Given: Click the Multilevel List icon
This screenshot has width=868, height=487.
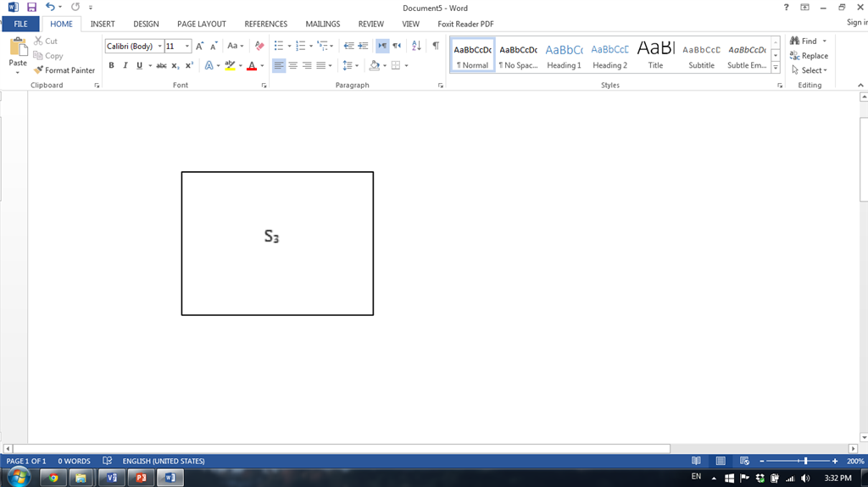Looking at the screenshot, I should click(322, 46).
